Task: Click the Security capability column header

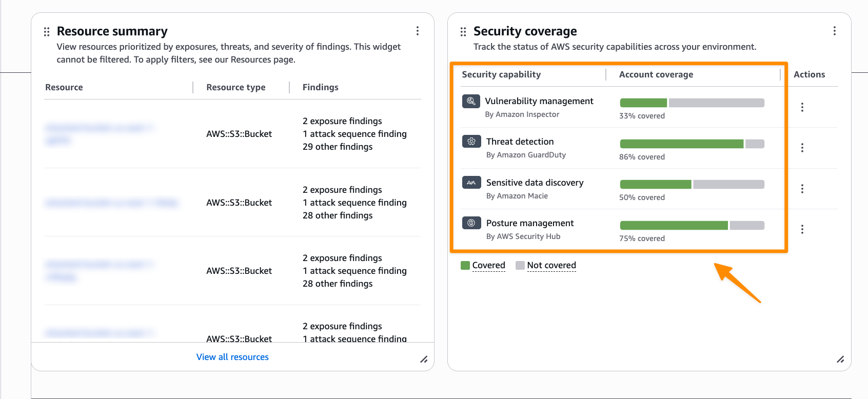Action: (501, 74)
